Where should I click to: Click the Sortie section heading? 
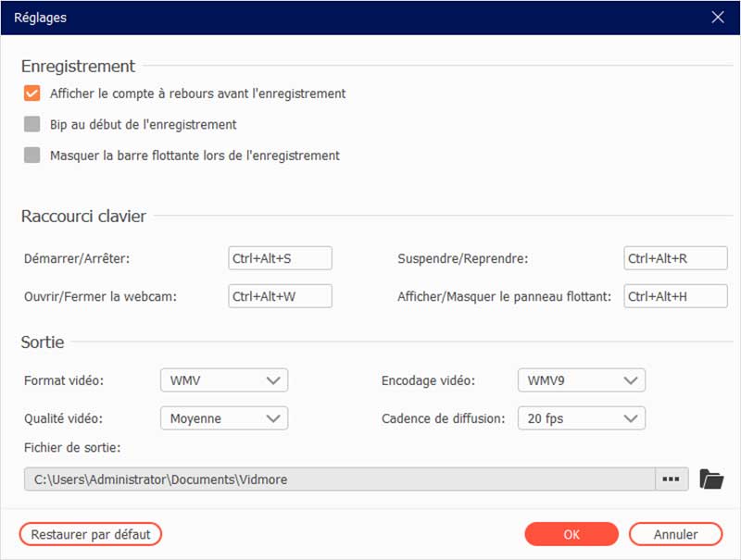[x=43, y=342]
